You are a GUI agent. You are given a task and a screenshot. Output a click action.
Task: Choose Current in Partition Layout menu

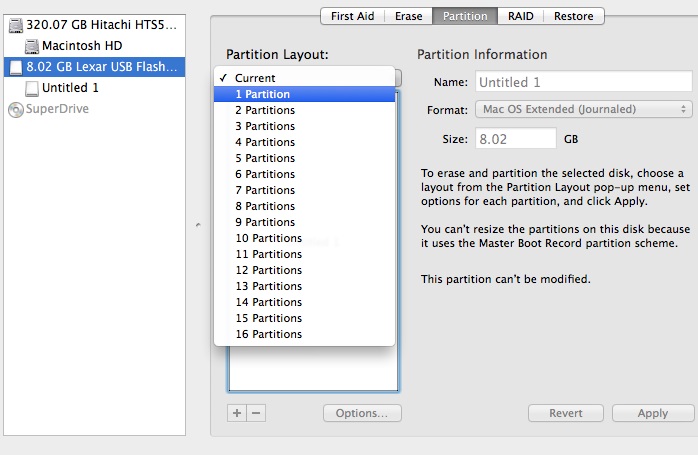click(304, 78)
